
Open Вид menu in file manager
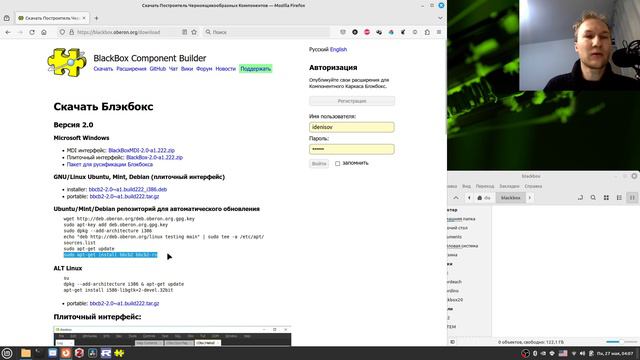pos(466,186)
